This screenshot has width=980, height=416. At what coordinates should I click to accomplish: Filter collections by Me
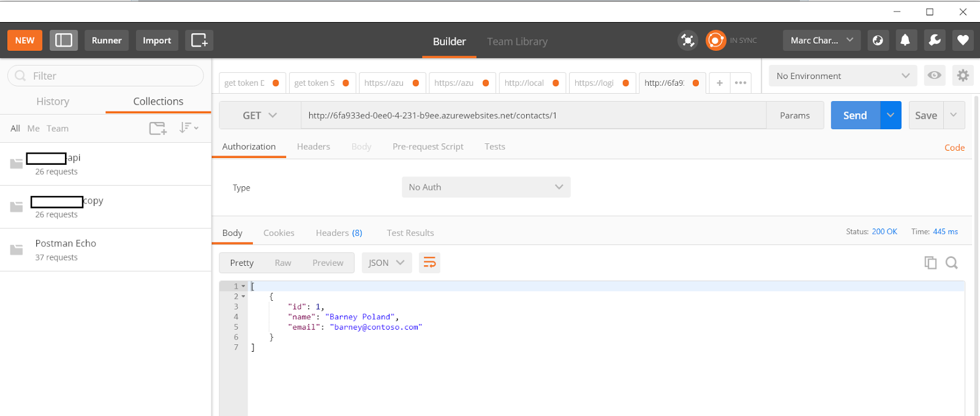click(x=33, y=128)
